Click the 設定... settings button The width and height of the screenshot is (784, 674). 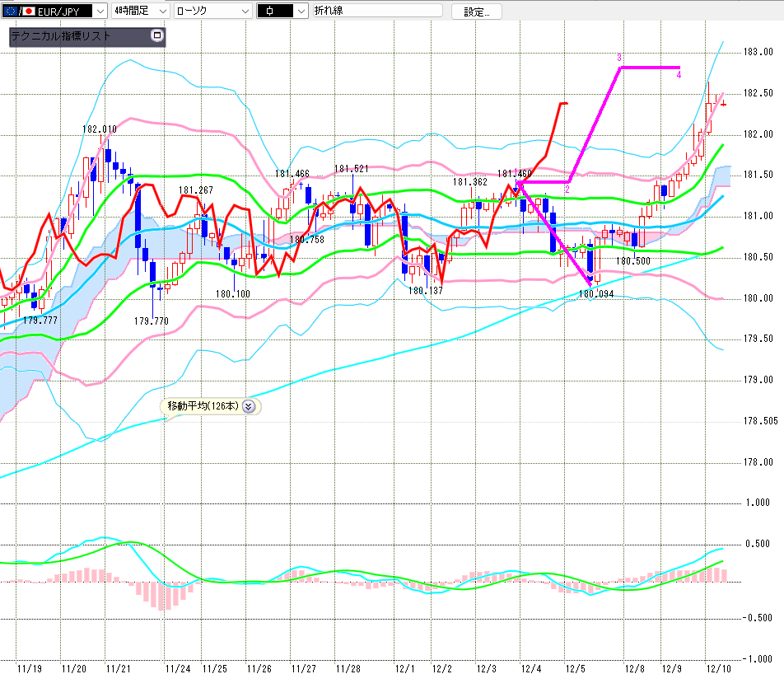tap(482, 12)
